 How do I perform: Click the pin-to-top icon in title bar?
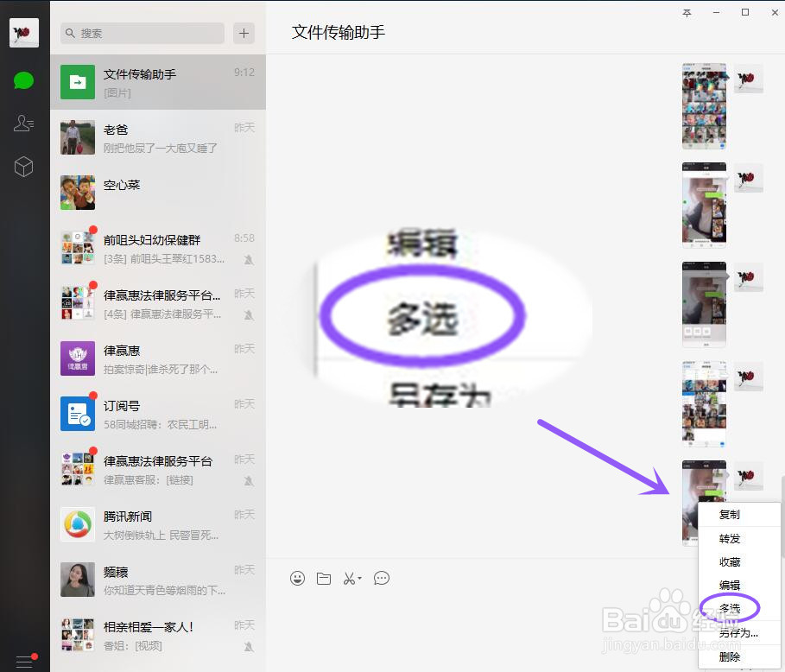pyautogui.click(x=687, y=13)
